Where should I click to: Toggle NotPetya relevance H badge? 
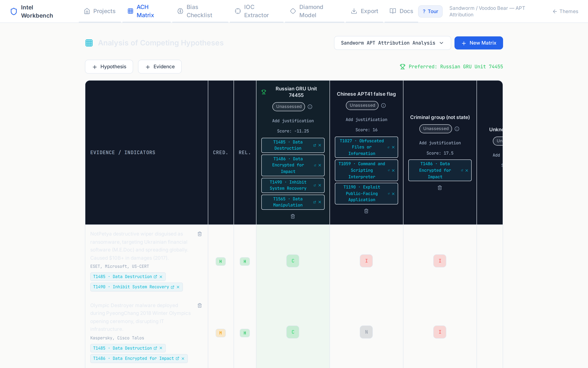click(x=245, y=261)
